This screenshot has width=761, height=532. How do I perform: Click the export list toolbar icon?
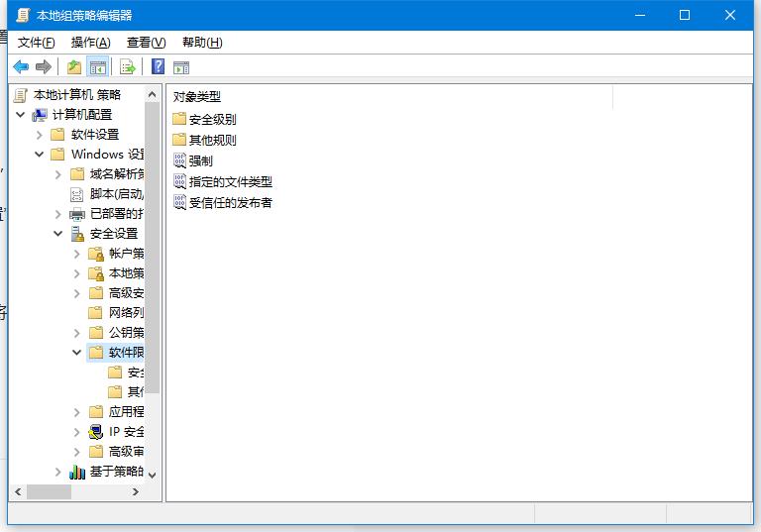tap(128, 66)
